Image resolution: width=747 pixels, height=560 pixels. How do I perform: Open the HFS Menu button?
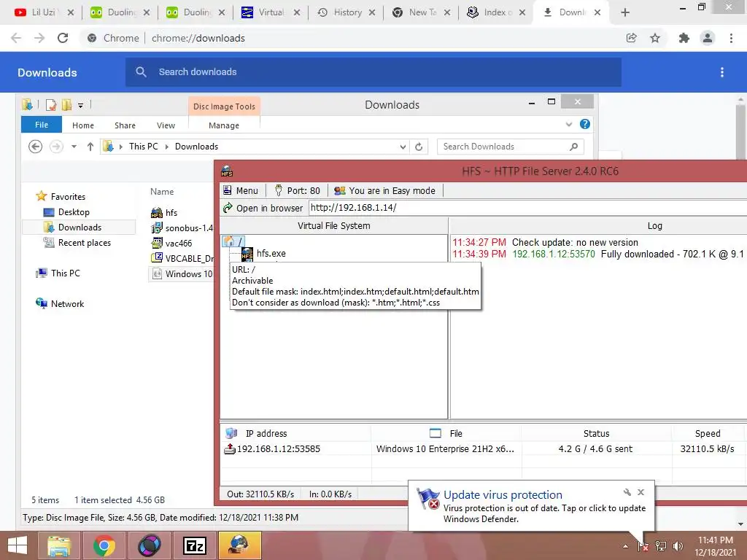[241, 190]
